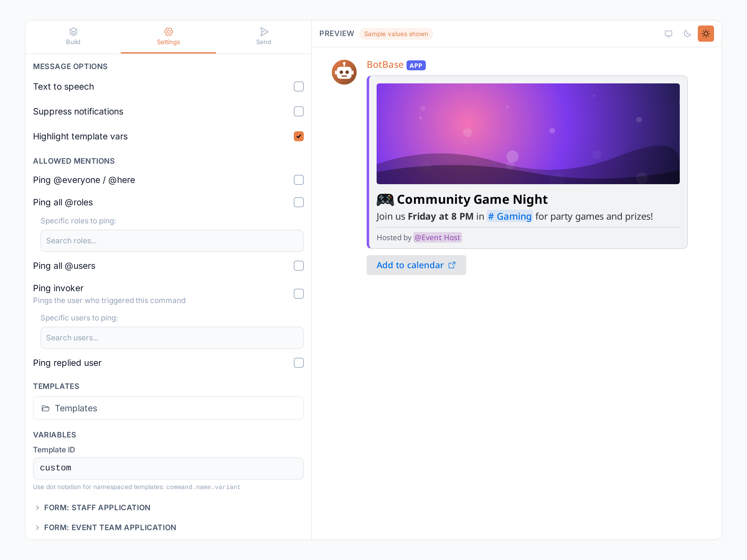The width and height of the screenshot is (747, 560).
Task: Switch to the Build tab
Action: coord(73,37)
